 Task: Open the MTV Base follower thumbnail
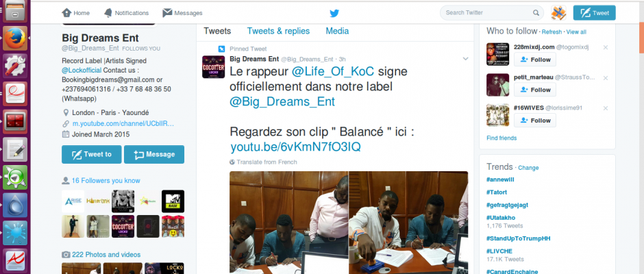(173, 201)
